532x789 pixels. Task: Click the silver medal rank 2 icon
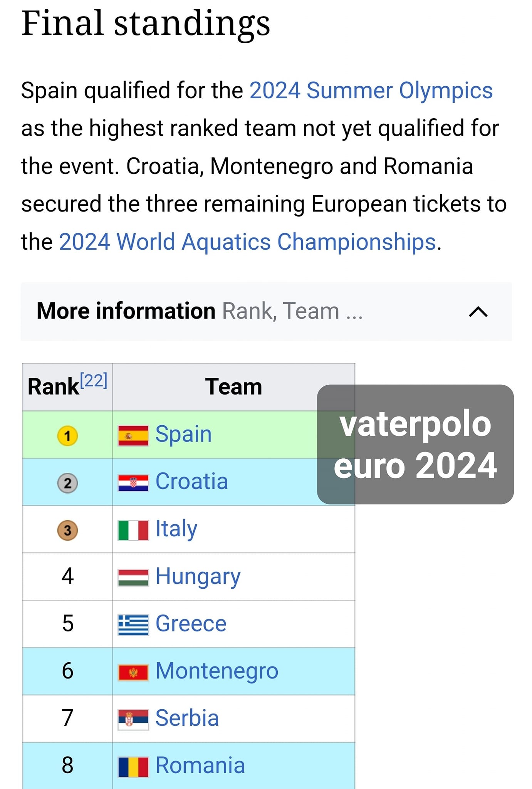coord(67,483)
